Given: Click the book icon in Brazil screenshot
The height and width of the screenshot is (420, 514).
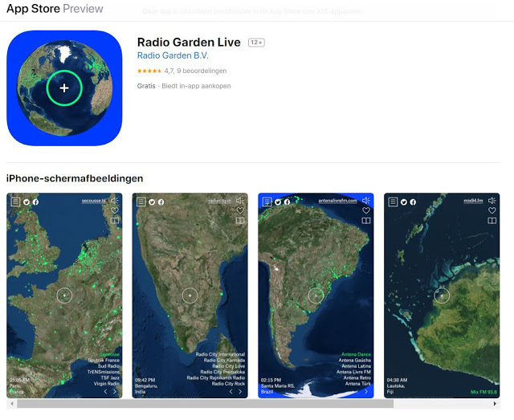Looking at the screenshot, I should click(x=366, y=221).
